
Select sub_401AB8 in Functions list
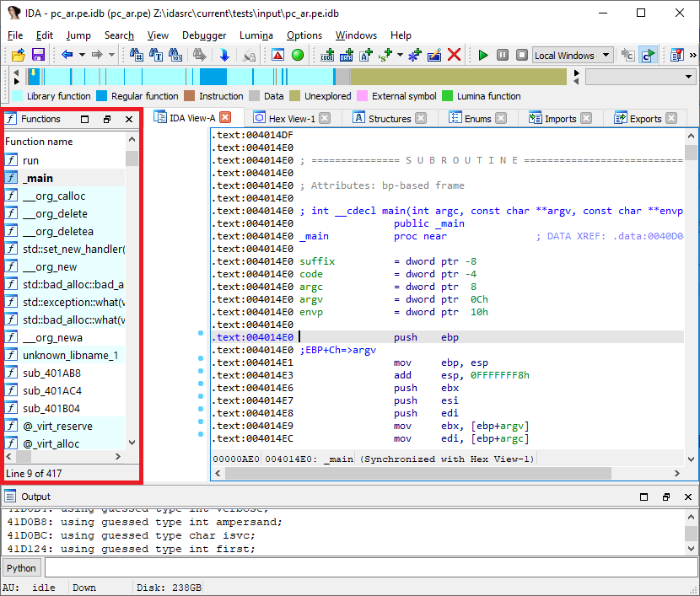pos(65,373)
